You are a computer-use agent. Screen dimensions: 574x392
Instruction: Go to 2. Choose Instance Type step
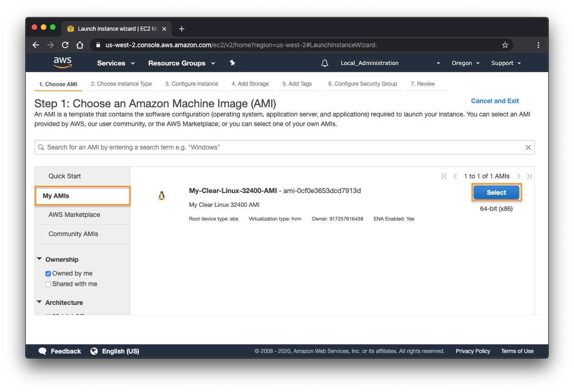pos(121,84)
